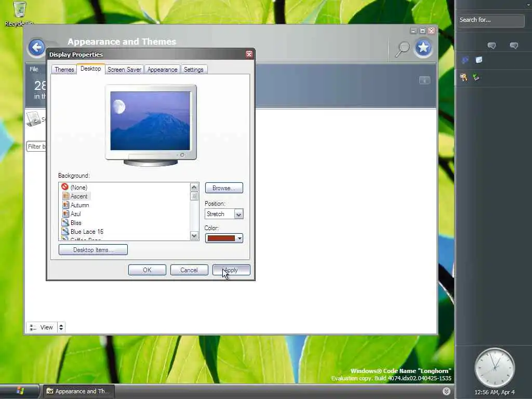Screen dimensions: 532x399
Task: Switch to the Appearance tab
Action: click(162, 69)
